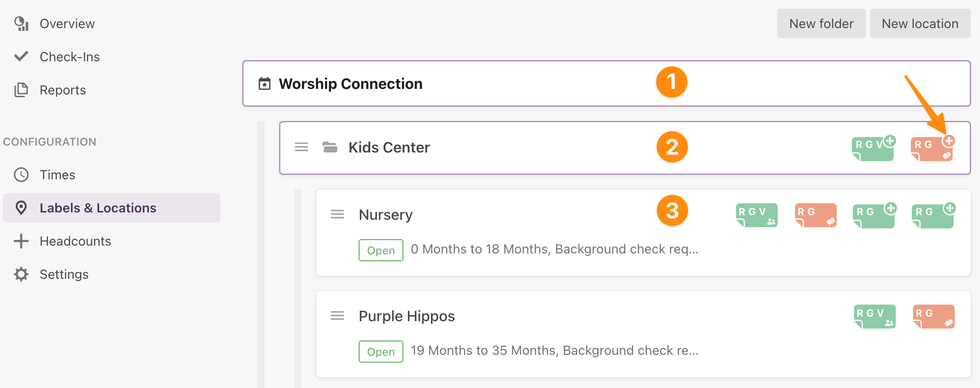Viewport: 980px width, 388px height.
Task: Click the Open status badge on Nursery
Action: click(x=381, y=250)
